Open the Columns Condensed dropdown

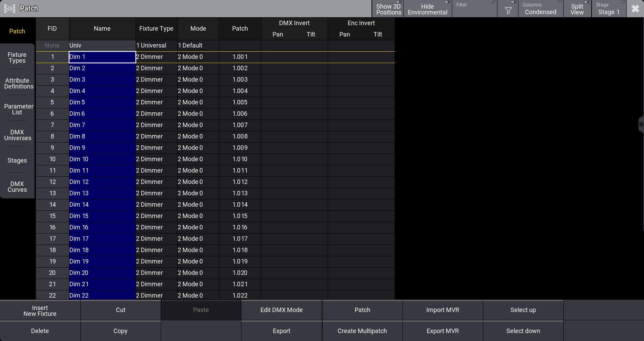[x=541, y=9]
